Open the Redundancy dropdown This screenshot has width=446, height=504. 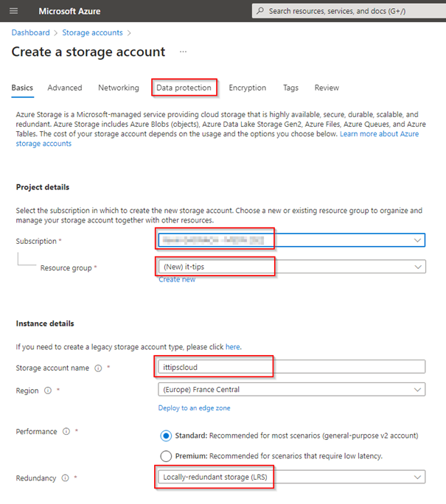pos(292,477)
